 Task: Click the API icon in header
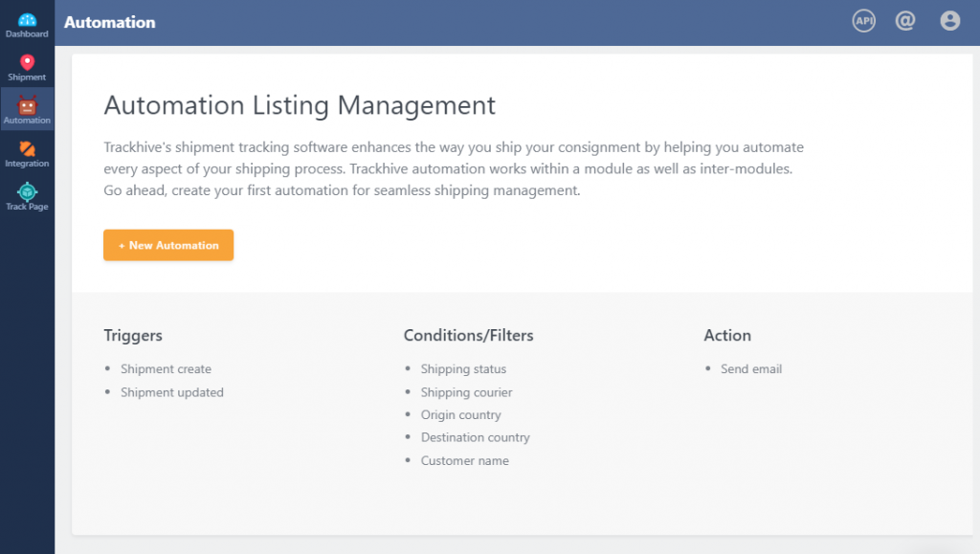click(864, 21)
